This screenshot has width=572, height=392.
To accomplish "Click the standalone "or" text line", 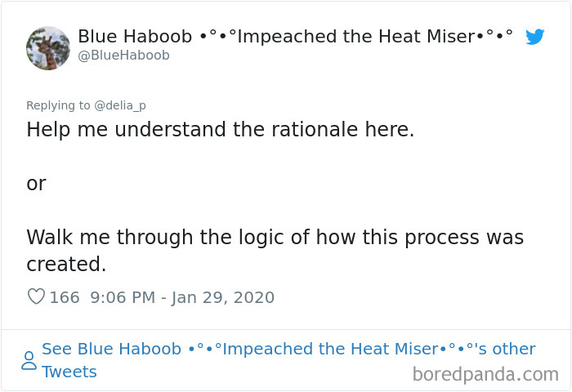I will pos(36,184).
